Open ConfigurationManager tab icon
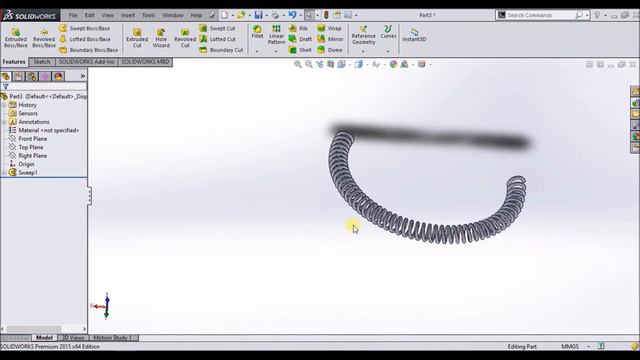 (32, 76)
